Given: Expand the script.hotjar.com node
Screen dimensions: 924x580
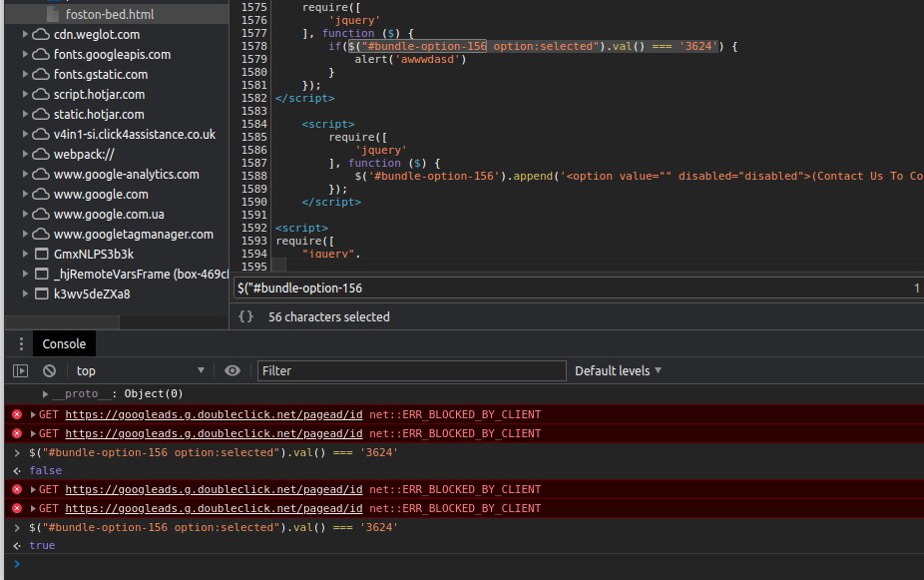Looking at the screenshot, I should (x=25, y=94).
